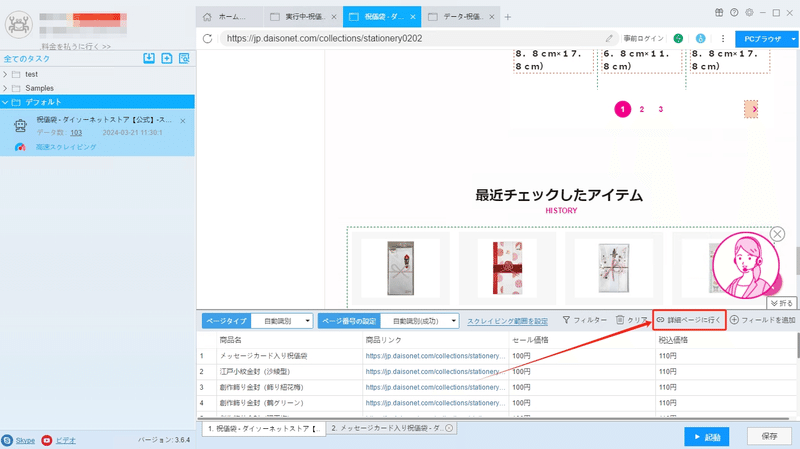
Task: Open the PCブラウザ dropdown arrow
Action: [x=793, y=39]
